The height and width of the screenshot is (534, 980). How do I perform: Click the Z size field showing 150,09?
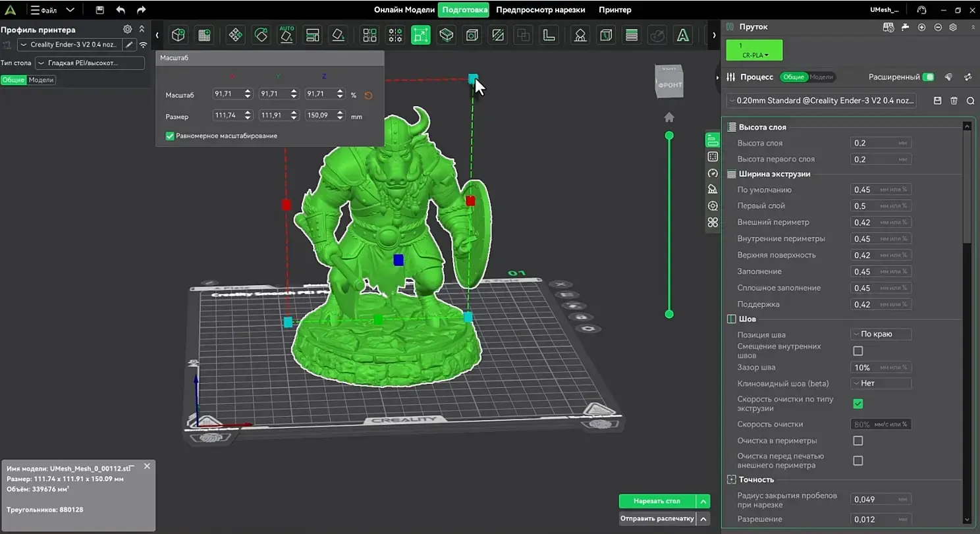pos(325,115)
